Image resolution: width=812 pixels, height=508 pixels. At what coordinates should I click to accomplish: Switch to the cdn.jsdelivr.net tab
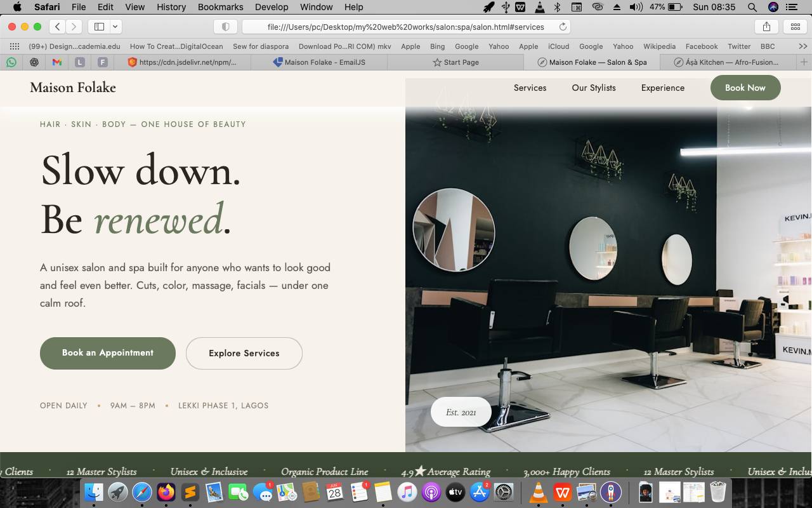[182, 62]
